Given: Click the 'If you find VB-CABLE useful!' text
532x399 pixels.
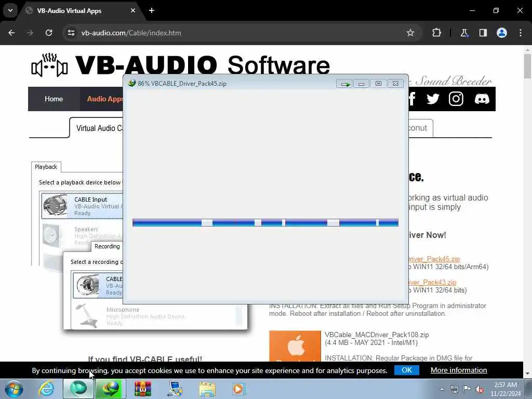Looking at the screenshot, I should 145,359.
